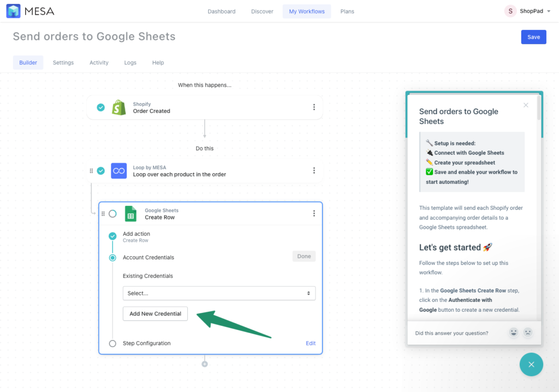This screenshot has height=392, width=559.
Task: Click 'Create your spreadsheet' in help panel
Action: pyautogui.click(x=465, y=162)
